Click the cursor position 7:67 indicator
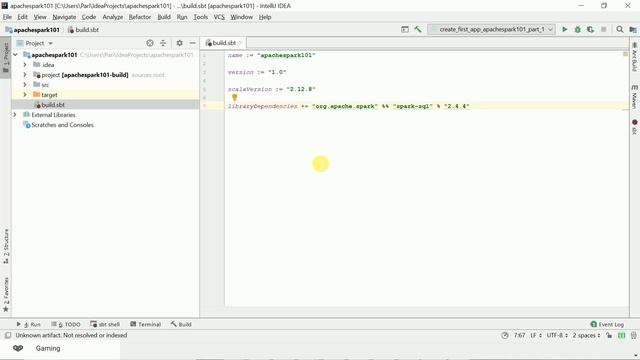This screenshot has height=360, width=640. (x=519, y=335)
